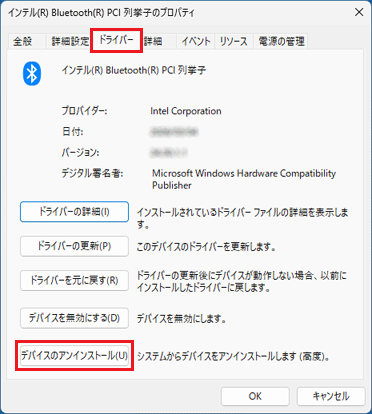
Task: Click デバイスを無効にする(D) button
Action: tap(74, 318)
